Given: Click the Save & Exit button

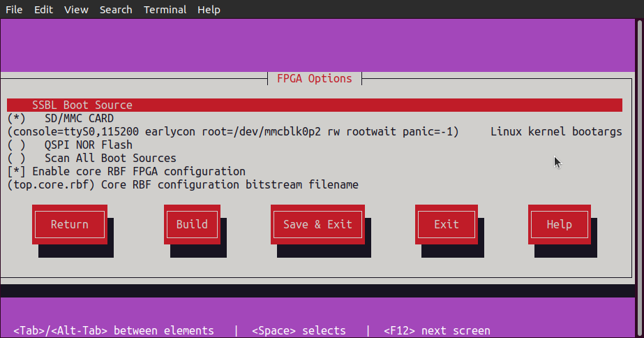Looking at the screenshot, I should click(317, 224).
